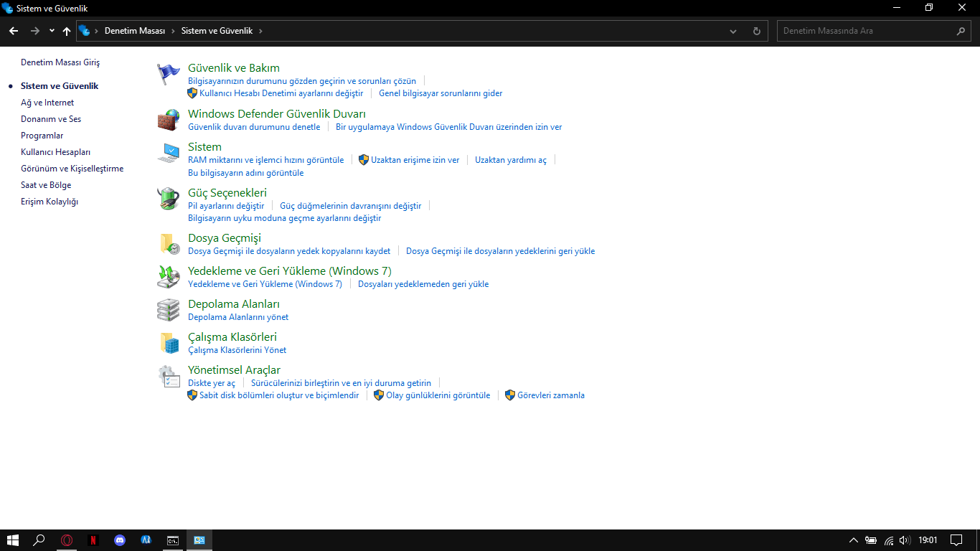980x551 pixels.
Task: Go back with the left arrow button
Action: (x=14, y=31)
